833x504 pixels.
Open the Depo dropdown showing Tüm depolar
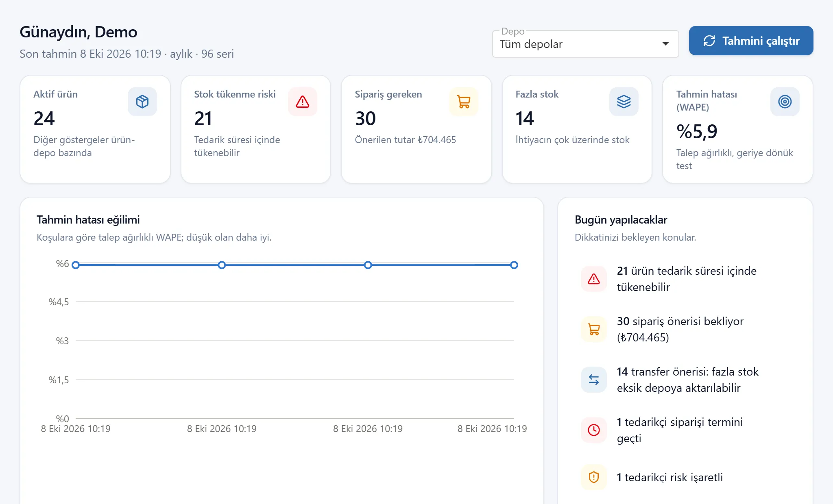coord(585,44)
